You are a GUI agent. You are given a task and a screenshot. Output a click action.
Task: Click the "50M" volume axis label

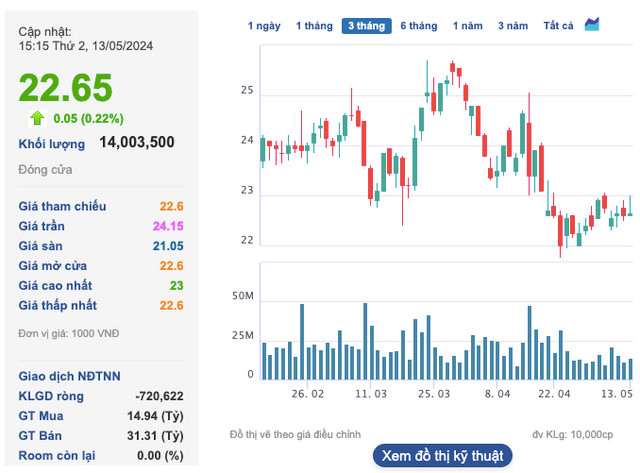(x=242, y=297)
